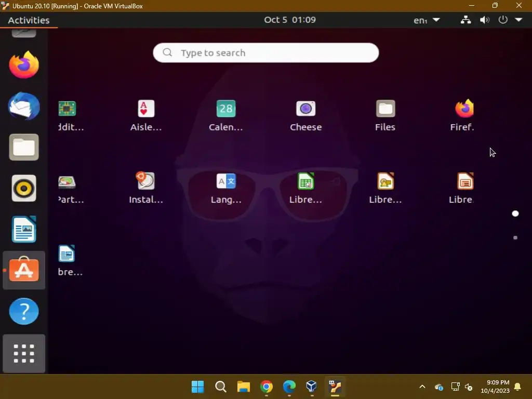Click the display/network tray icon

click(455, 387)
